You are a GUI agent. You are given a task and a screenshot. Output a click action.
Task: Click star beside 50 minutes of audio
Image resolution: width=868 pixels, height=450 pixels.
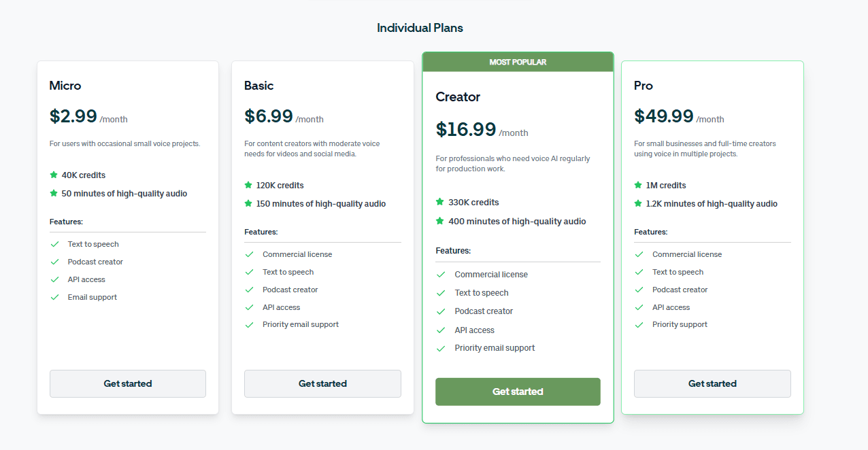click(x=54, y=193)
